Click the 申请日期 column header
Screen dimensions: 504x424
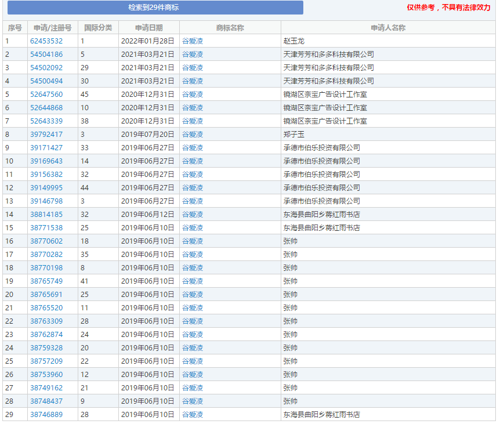pyautogui.click(x=149, y=28)
